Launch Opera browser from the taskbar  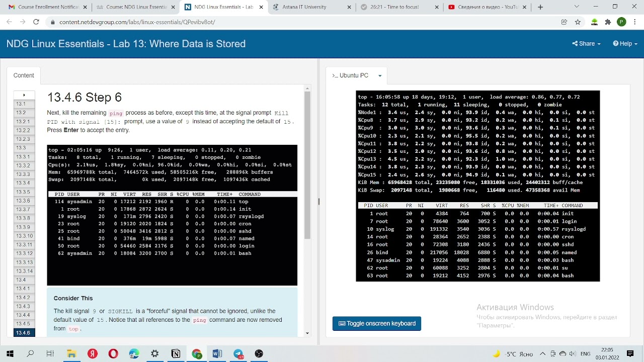(113, 353)
